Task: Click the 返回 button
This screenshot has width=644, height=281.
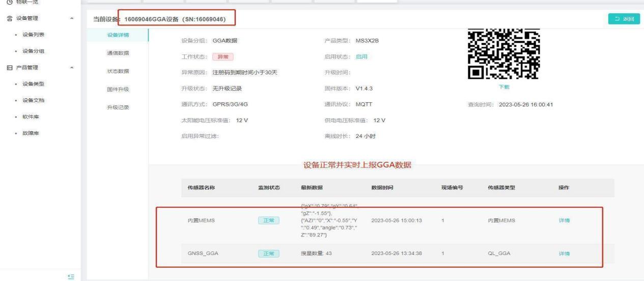Action: pos(624,19)
